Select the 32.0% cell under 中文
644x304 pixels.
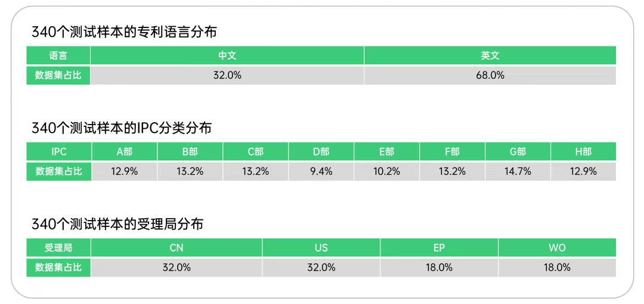click(227, 75)
